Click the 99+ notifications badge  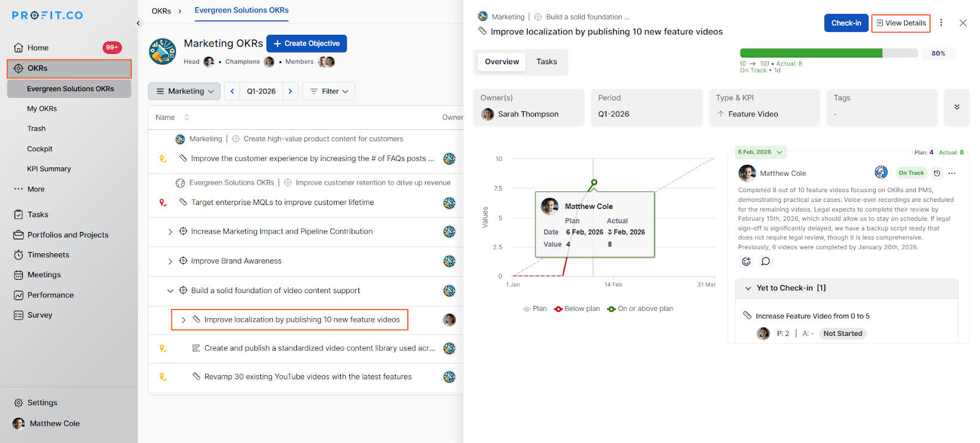tap(112, 47)
